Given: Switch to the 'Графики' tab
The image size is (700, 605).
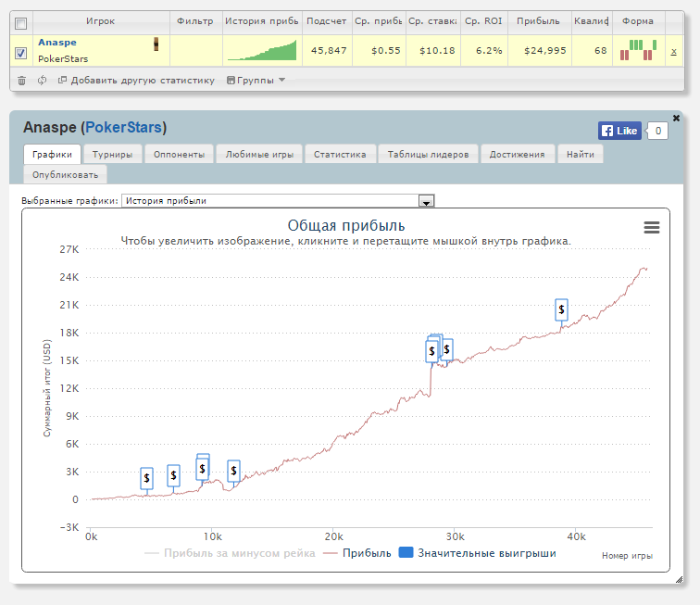Looking at the screenshot, I should click(x=52, y=154).
